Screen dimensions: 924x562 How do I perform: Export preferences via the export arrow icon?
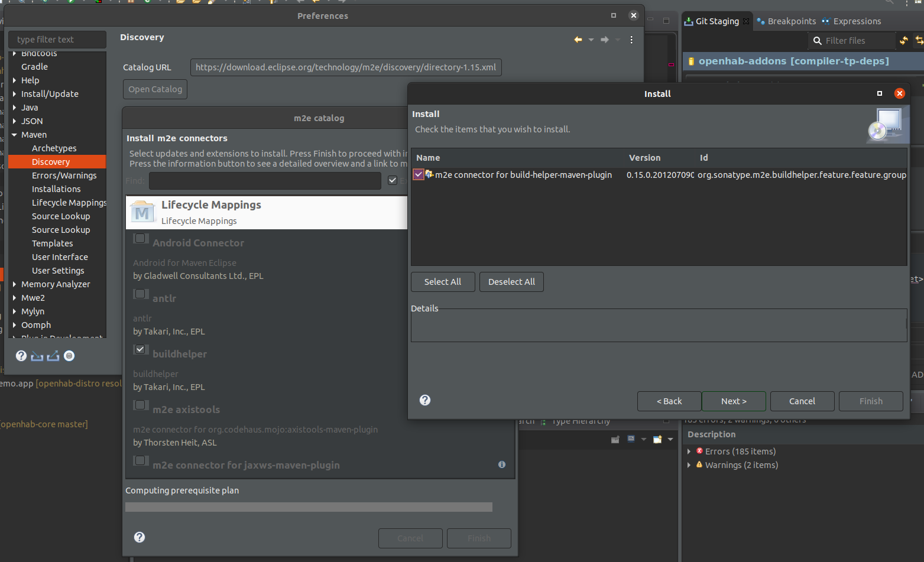click(54, 356)
